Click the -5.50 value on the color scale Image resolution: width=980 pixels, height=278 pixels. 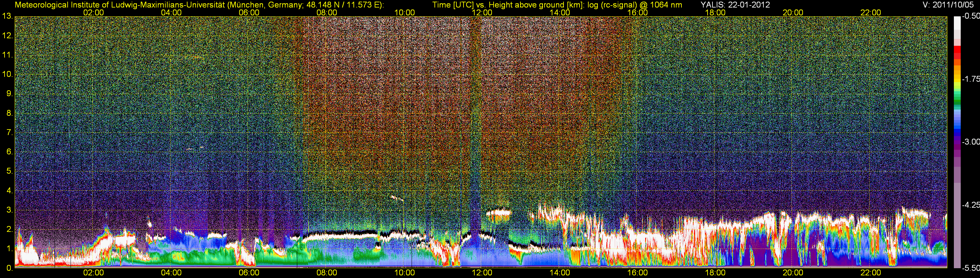[971, 268]
